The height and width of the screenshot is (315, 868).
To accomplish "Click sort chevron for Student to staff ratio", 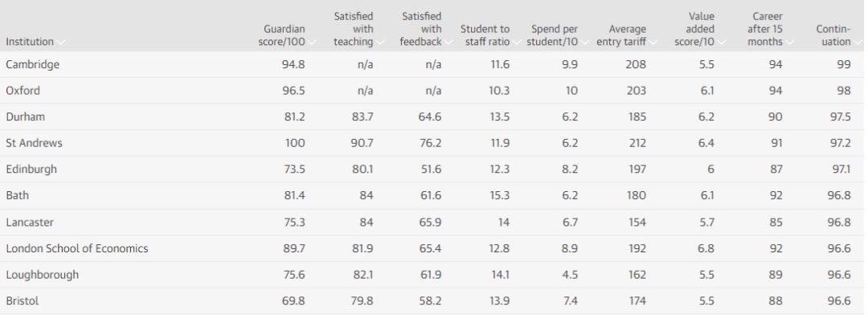I will (516, 42).
